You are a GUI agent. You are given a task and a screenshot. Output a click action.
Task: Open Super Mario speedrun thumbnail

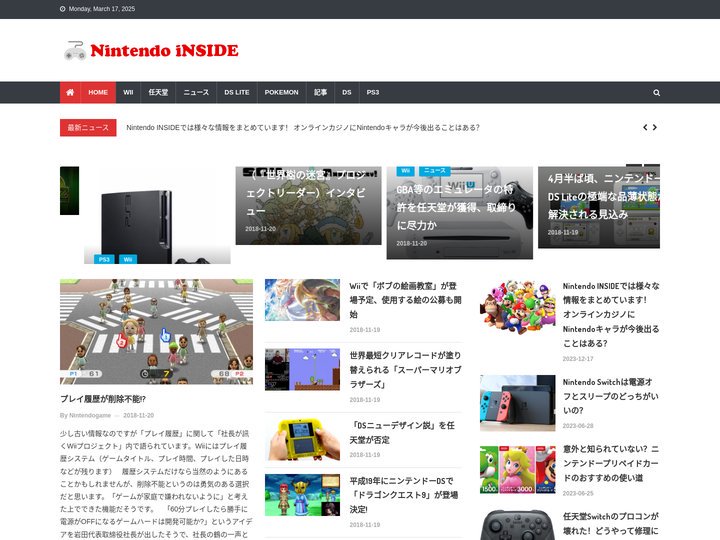click(302, 369)
